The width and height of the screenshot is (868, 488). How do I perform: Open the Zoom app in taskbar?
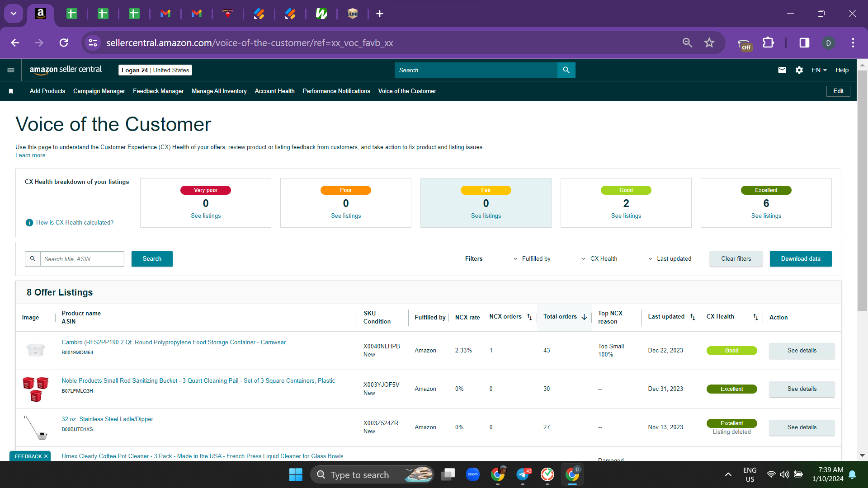tap(473, 474)
